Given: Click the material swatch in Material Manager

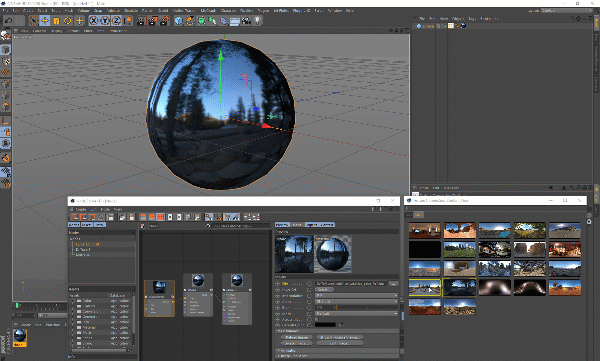Looking at the screenshot, I should (20, 338).
